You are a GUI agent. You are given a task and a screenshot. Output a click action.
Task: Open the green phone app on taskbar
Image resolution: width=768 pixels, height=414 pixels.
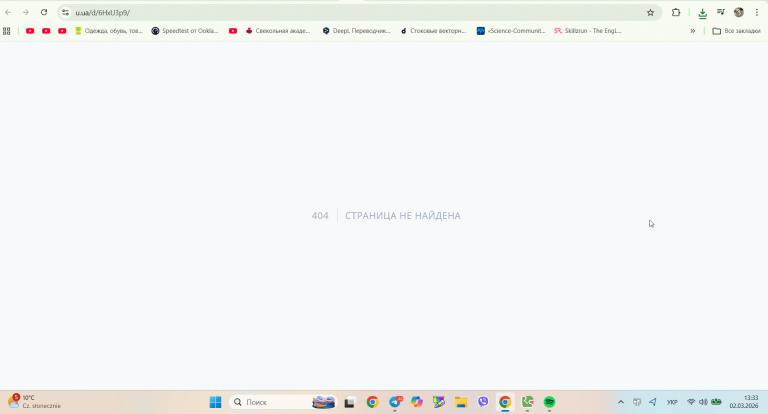coord(528,402)
